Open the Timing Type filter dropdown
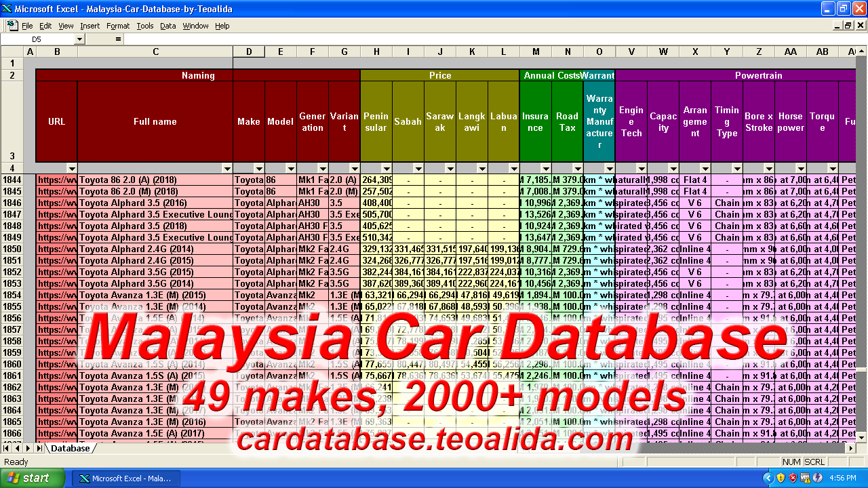868x488 pixels. (x=737, y=168)
